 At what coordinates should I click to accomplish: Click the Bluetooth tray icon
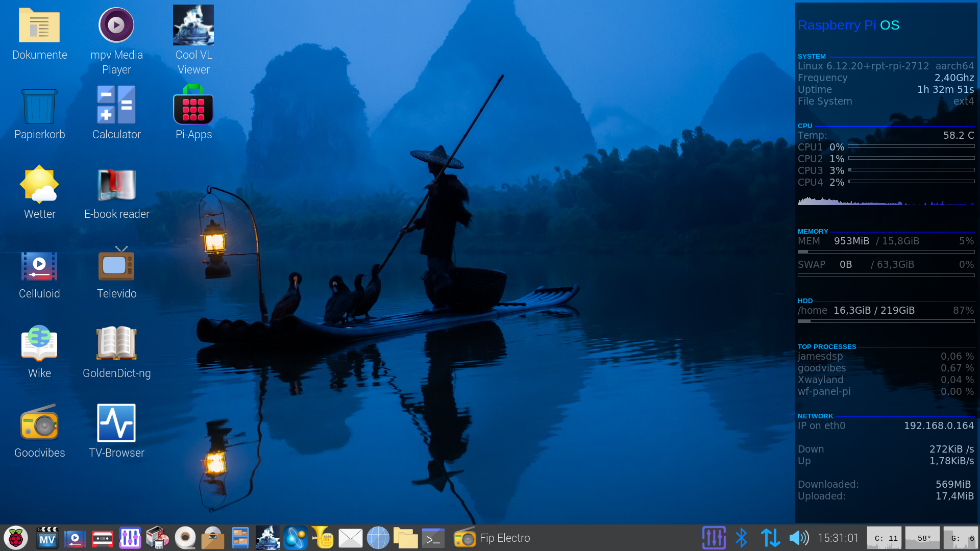coord(741,538)
